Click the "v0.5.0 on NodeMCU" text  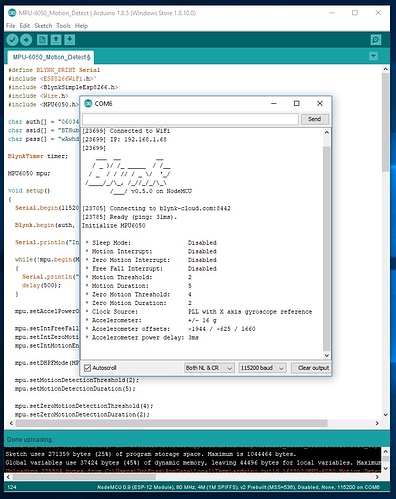tap(161, 191)
